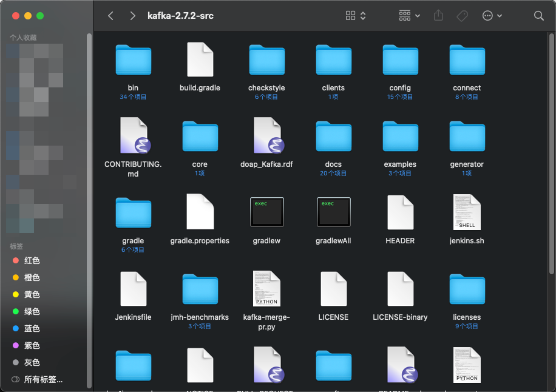Click the Search magnifier icon
The height and width of the screenshot is (392, 556).
[538, 16]
